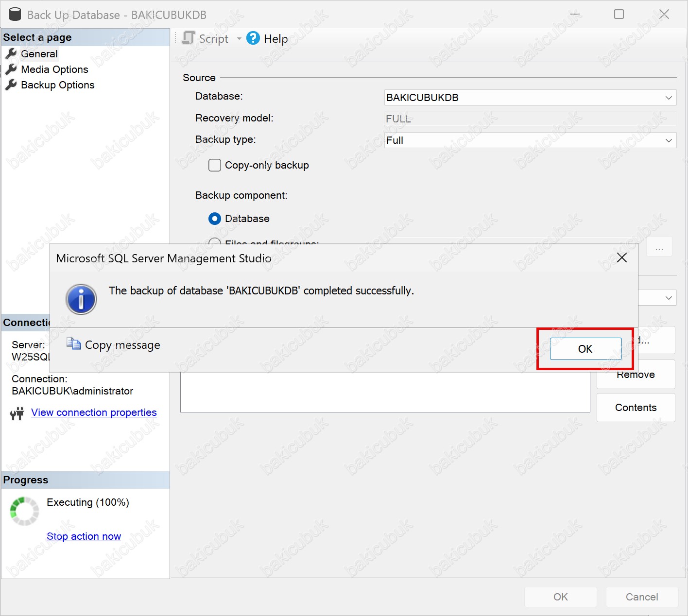Viewport: 688px width, 616px height.
Task: Click the blue information icon in dialog
Action: tap(81, 299)
